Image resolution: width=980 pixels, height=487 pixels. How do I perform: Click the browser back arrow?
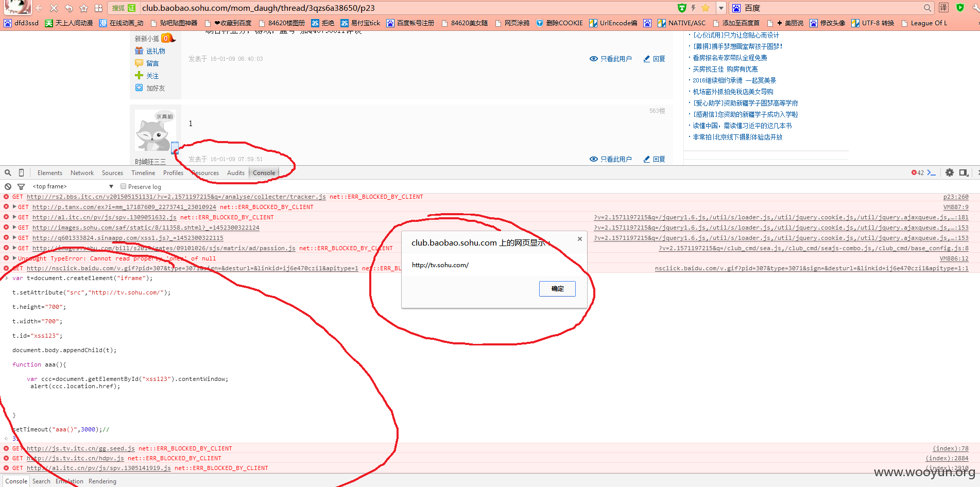tap(39, 8)
